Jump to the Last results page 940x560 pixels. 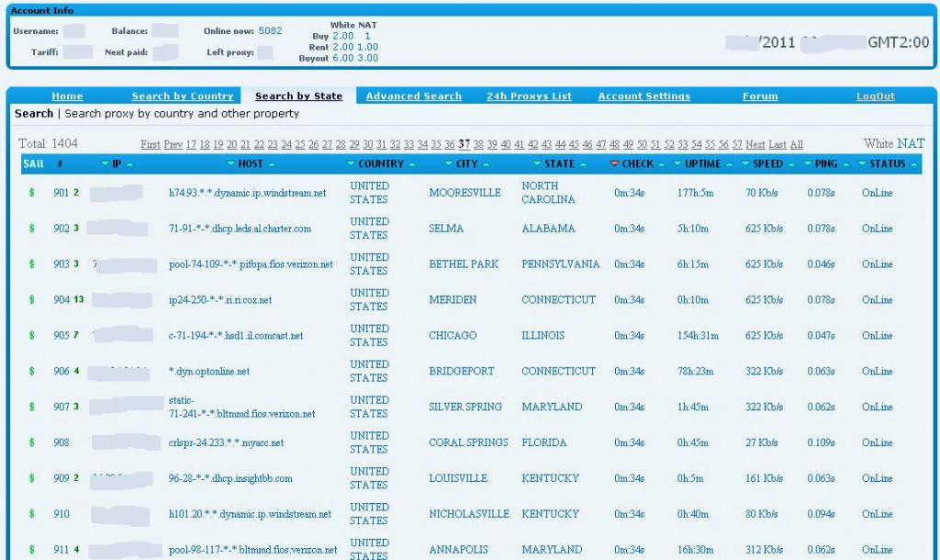(x=777, y=144)
